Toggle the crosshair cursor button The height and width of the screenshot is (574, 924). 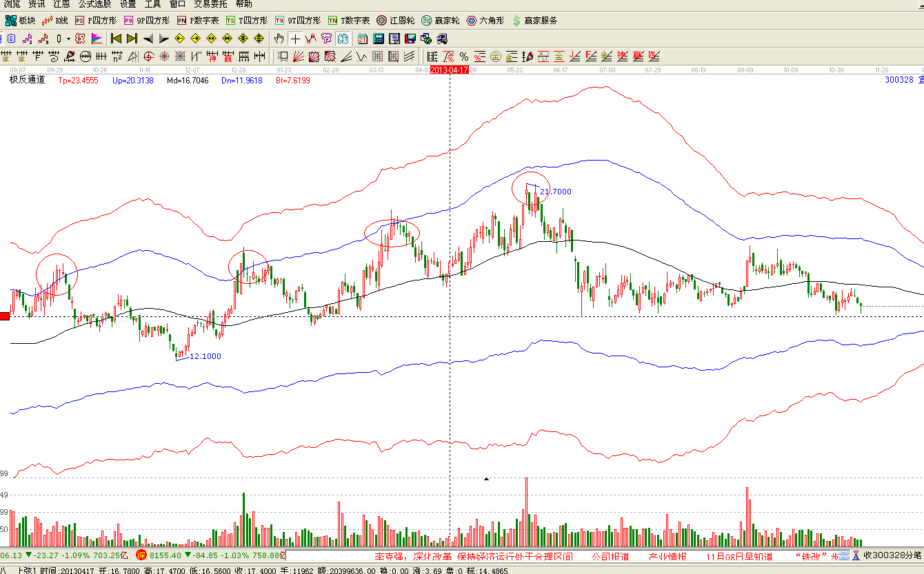[x=295, y=39]
